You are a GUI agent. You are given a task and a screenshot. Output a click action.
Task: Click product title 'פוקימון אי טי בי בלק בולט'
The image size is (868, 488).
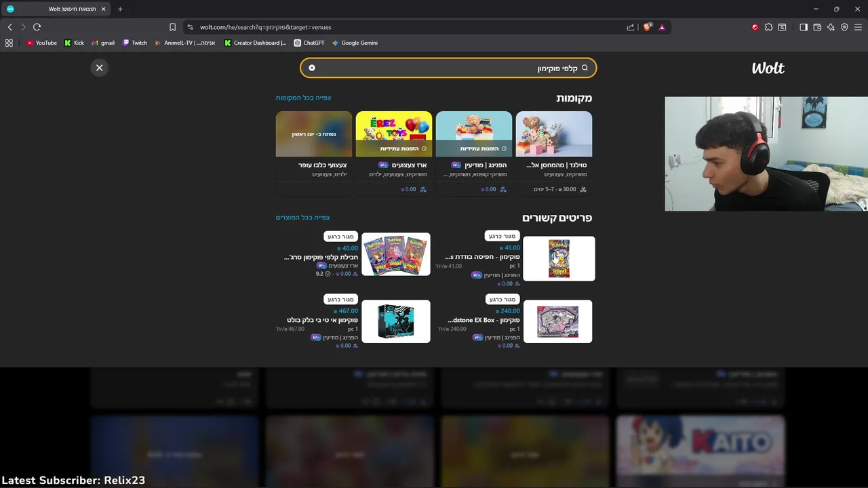322,320
